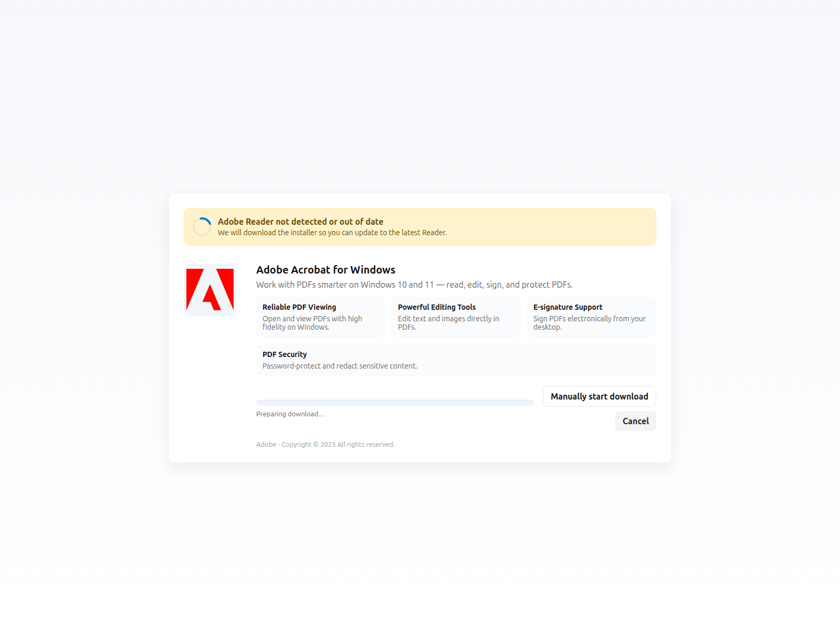Click 'Sign PDFs electronically from your desktop' text

[590, 323]
